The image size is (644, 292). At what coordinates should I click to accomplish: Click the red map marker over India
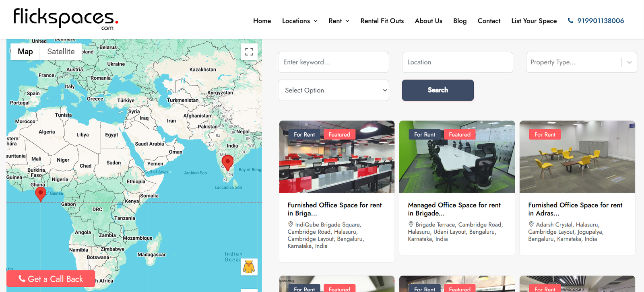point(227,162)
